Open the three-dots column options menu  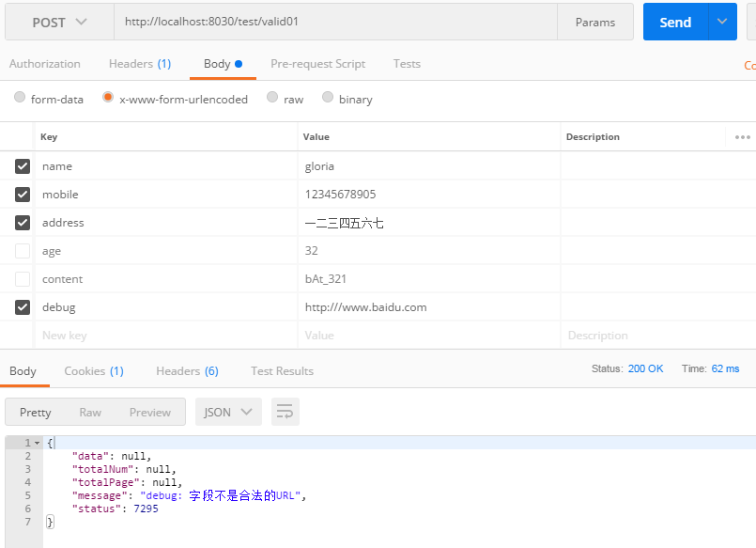tap(742, 137)
